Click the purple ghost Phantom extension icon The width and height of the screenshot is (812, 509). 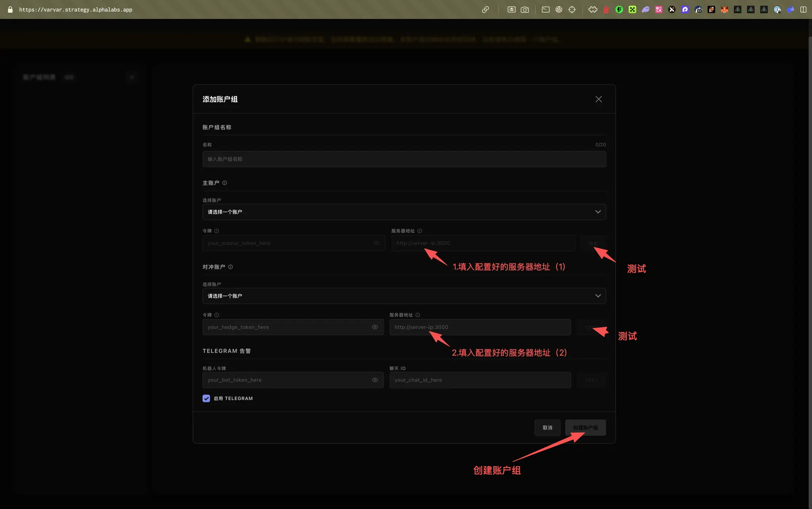pyautogui.click(x=645, y=10)
